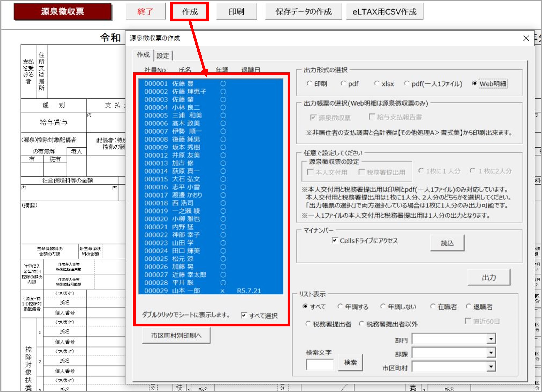Screen dimensions: 542x392
Task: Toggle the すべて選択 checkbox
Action: tap(244, 315)
